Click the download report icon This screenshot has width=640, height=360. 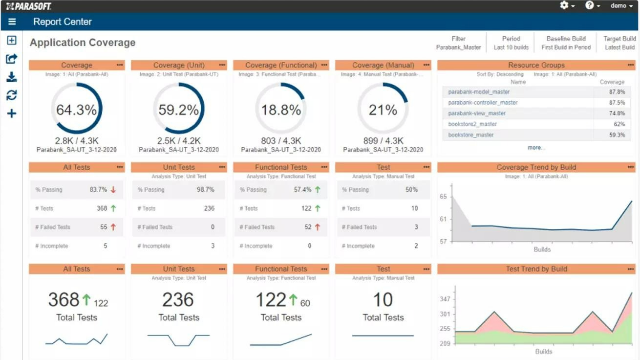[11, 77]
